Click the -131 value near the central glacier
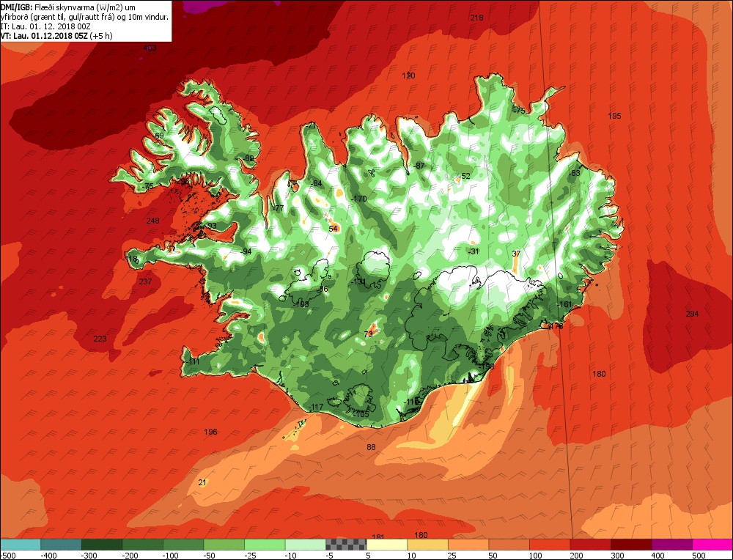This screenshot has width=733, height=560. pos(358,282)
